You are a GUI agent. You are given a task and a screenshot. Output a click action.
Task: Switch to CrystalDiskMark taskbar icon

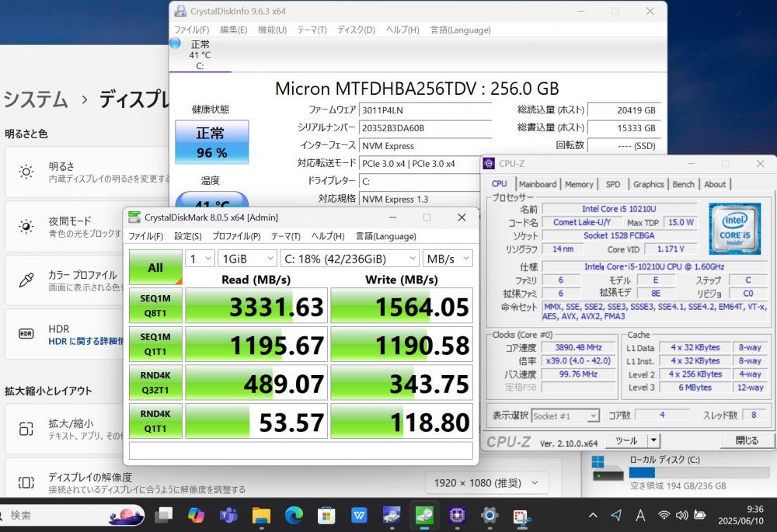coord(424,515)
